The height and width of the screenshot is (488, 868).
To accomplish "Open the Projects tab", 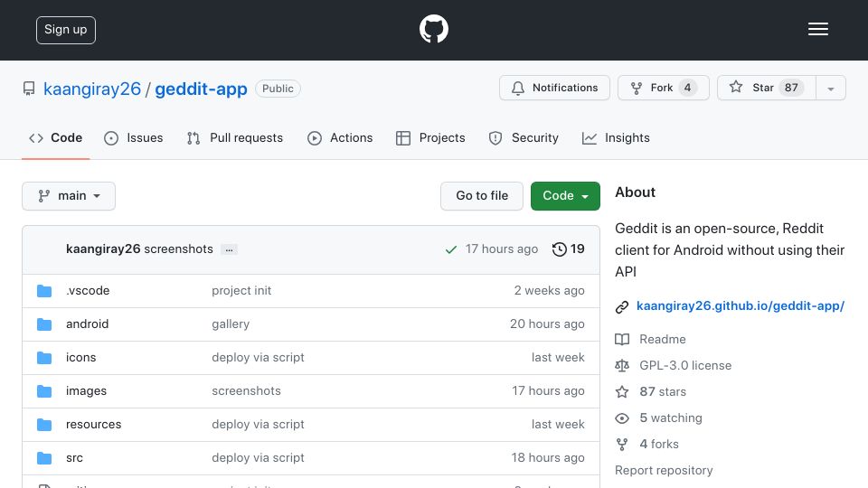I will (430, 137).
